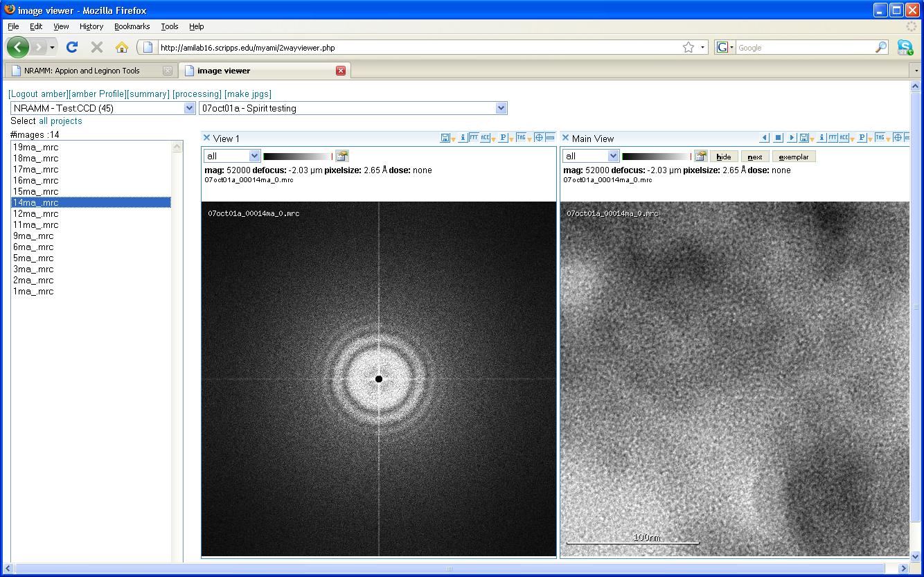The height and width of the screenshot is (577, 924).
Task: Click the save icon in View 1 toolbar
Action: [x=445, y=138]
